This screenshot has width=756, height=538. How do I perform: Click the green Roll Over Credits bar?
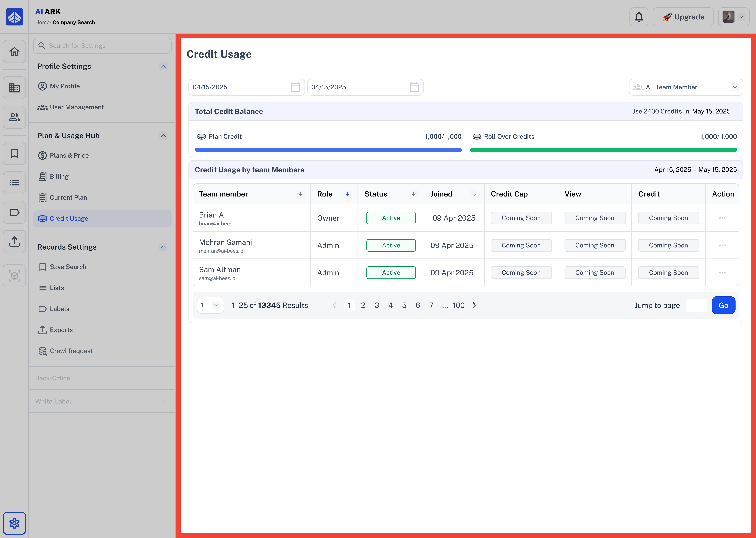603,150
